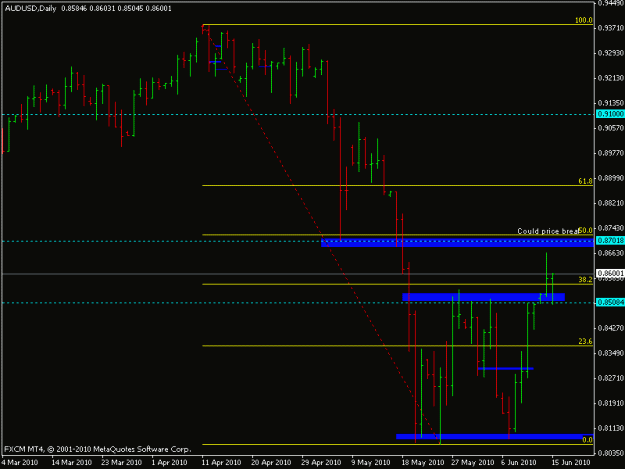Click the 14 Mar 2010 date label

(72, 463)
